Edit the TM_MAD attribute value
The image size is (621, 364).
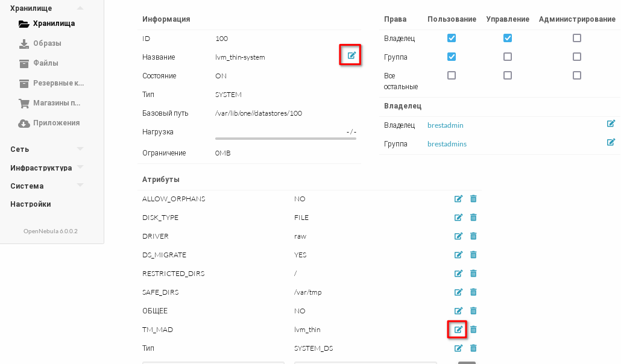click(458, 330)
